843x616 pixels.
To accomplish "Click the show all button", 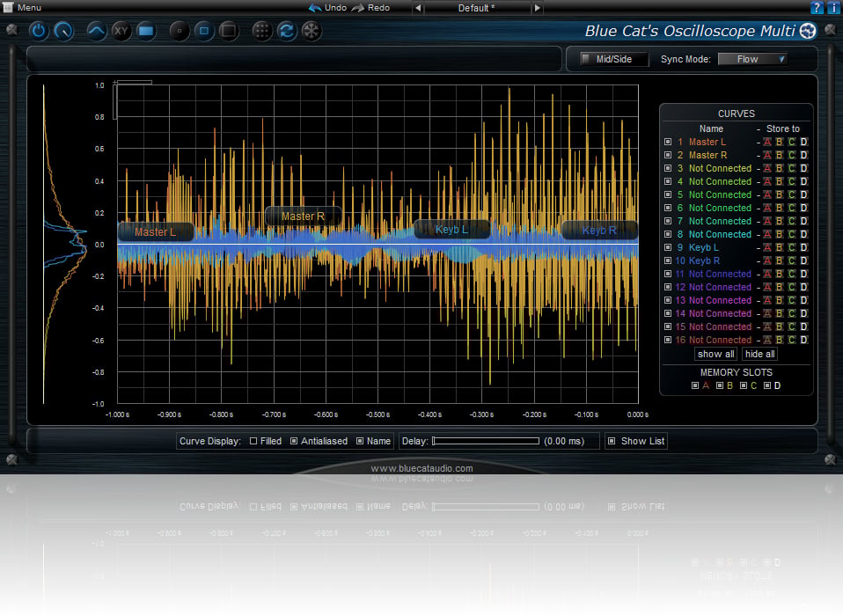I will [715, 355].
